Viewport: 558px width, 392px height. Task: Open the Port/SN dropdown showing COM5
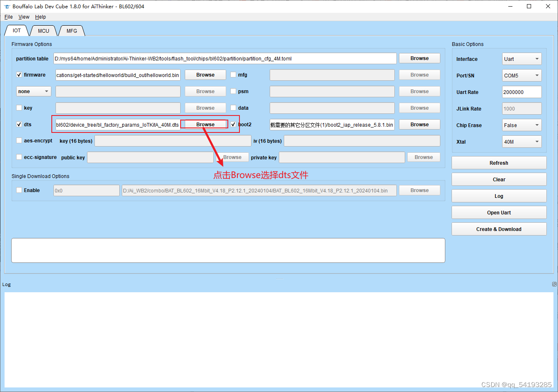[522, 75]
